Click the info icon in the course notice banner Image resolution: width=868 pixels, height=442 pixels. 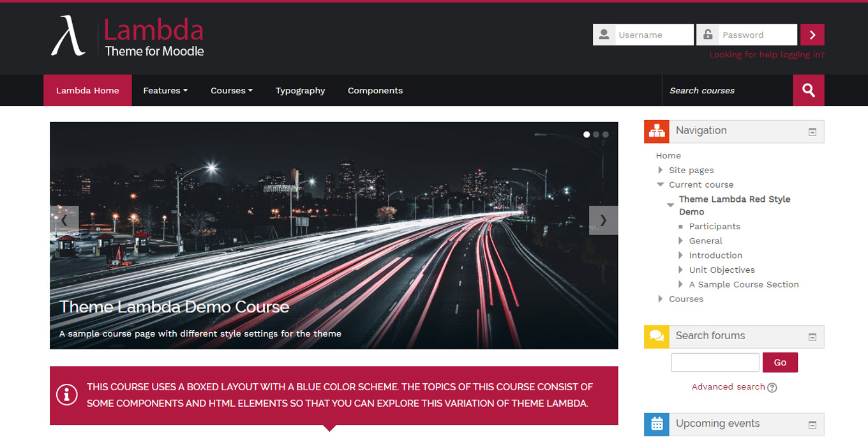coord(67,395)
